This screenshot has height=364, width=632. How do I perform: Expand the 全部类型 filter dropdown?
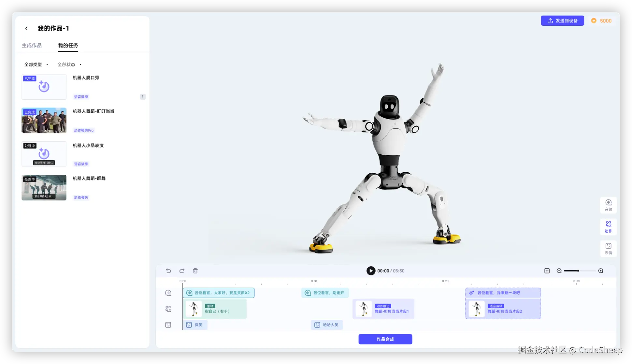36,64
